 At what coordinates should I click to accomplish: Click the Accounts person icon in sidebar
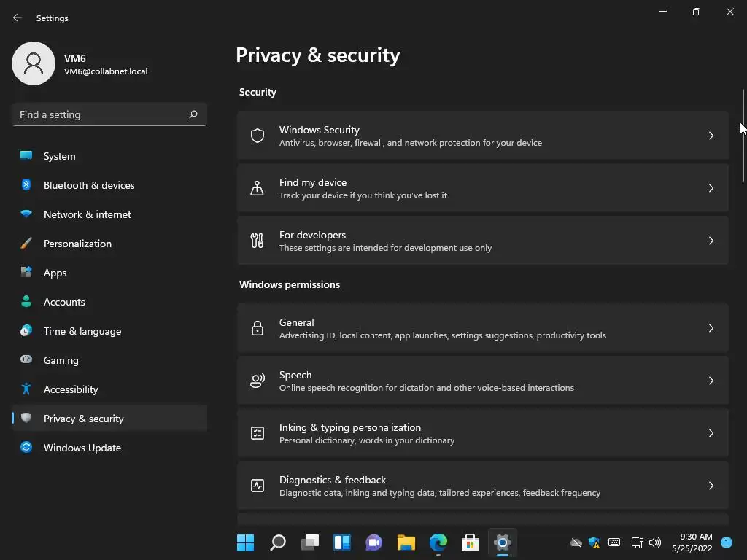click(26, 301)
